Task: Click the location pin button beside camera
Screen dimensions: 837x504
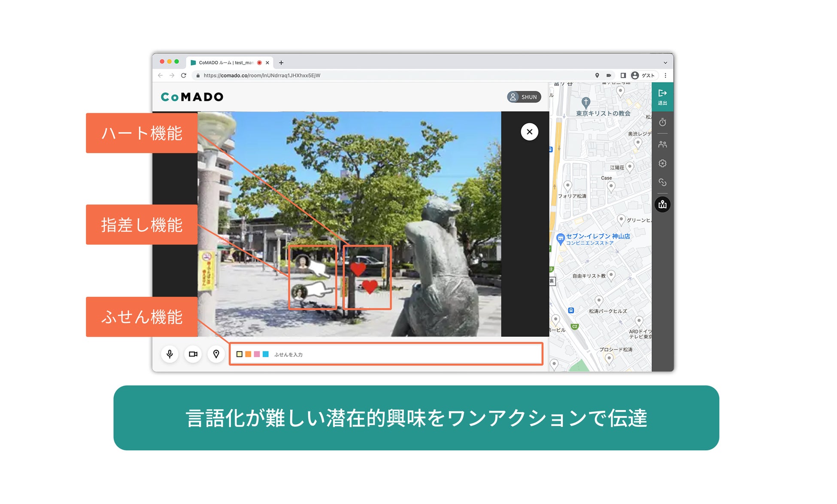Action: (x=216, y=354)
